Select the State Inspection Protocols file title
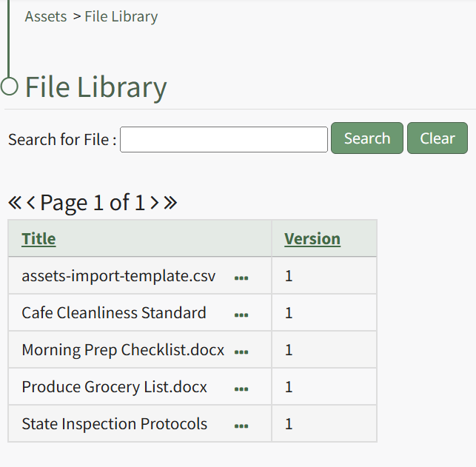Image resolution: width=476 pixels, height=467 pixels. click(114, 424)
